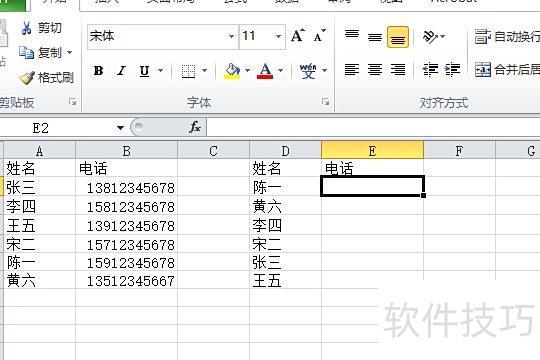
Task: Click 陈一 in column D
Action: tap(267, 187)
